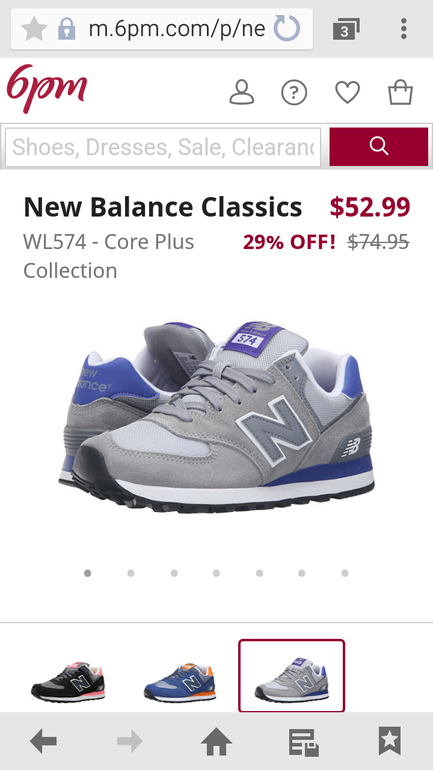Viewport: 433px width, 770px height.
Task: Select the second image pagination dot
Action: click(x=131, y=573)
